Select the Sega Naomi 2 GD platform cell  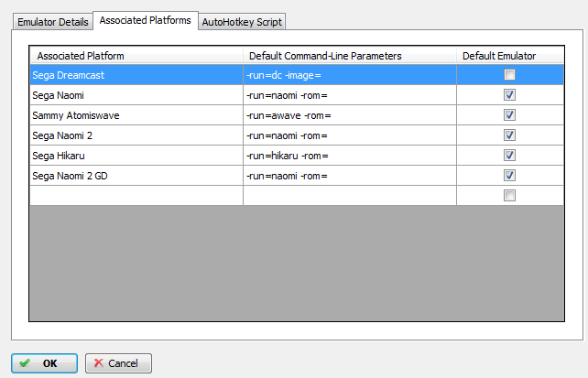136,176
